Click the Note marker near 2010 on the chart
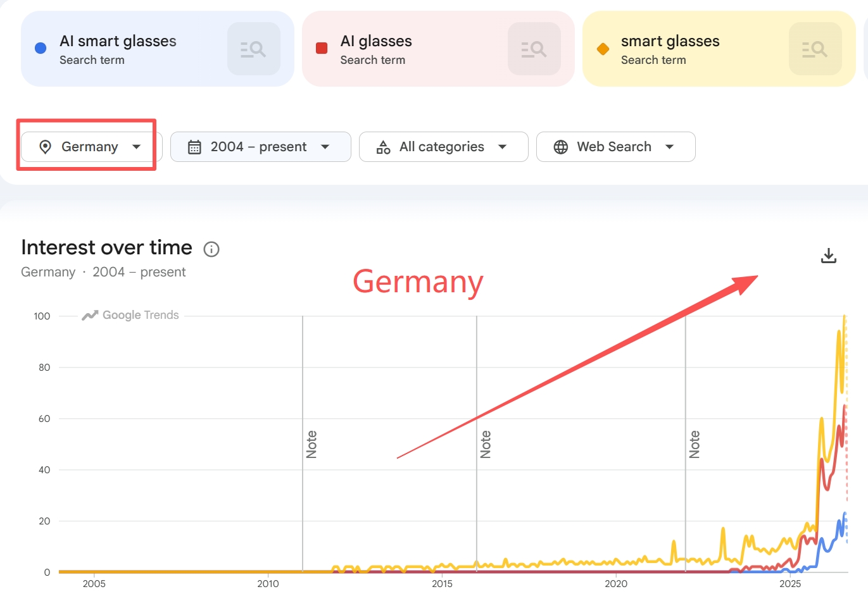The height and width of the screenshot is (613, 868). pyautogui.click(x=311, y=444)
